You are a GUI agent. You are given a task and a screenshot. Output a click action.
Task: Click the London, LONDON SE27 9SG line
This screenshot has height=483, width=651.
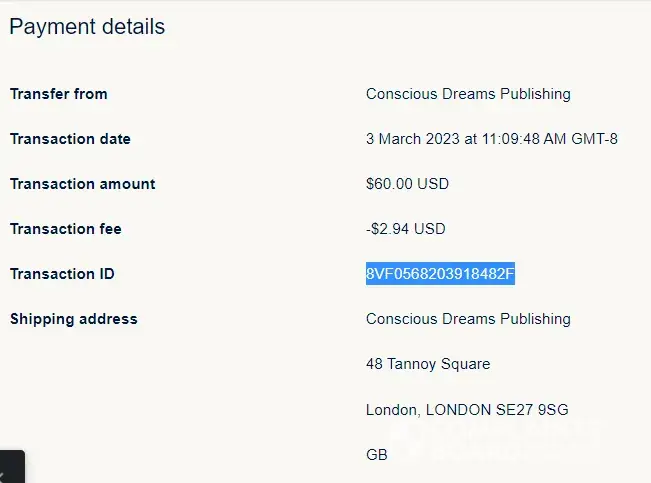click(x=467, y=409)
